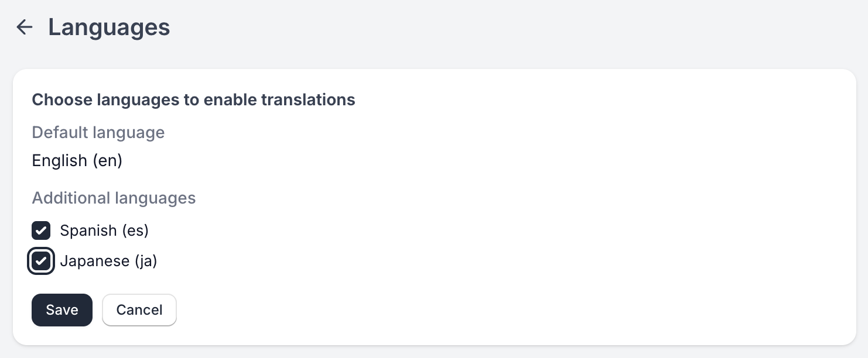Click the Default language section label
This screenshot has height=358, width=868.
pos(98,132)
